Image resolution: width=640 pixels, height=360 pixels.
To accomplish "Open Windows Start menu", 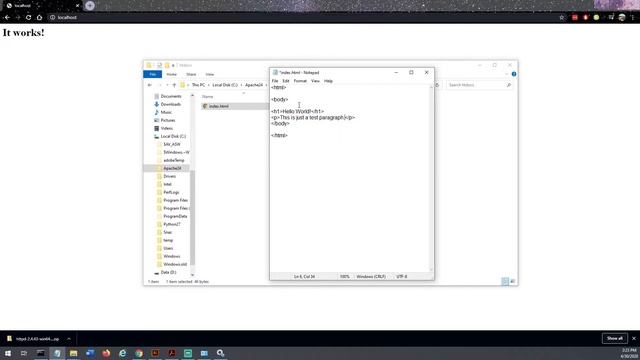I will click(x=8, y=353).
